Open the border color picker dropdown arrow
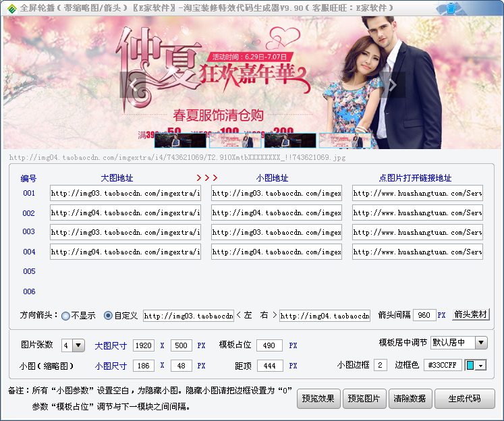The image size is (504, 421). click(x=481, y=366)
